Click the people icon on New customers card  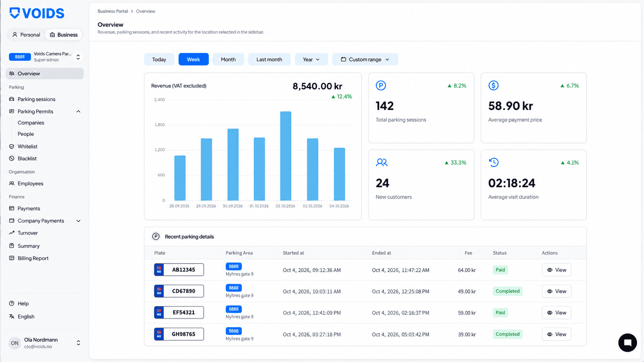tap(381, 162)
